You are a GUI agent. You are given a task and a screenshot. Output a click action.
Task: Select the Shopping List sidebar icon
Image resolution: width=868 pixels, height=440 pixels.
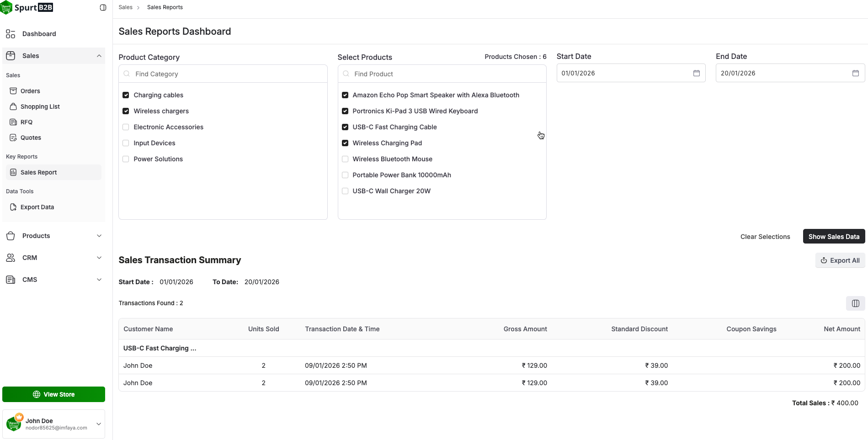(14, 106)
